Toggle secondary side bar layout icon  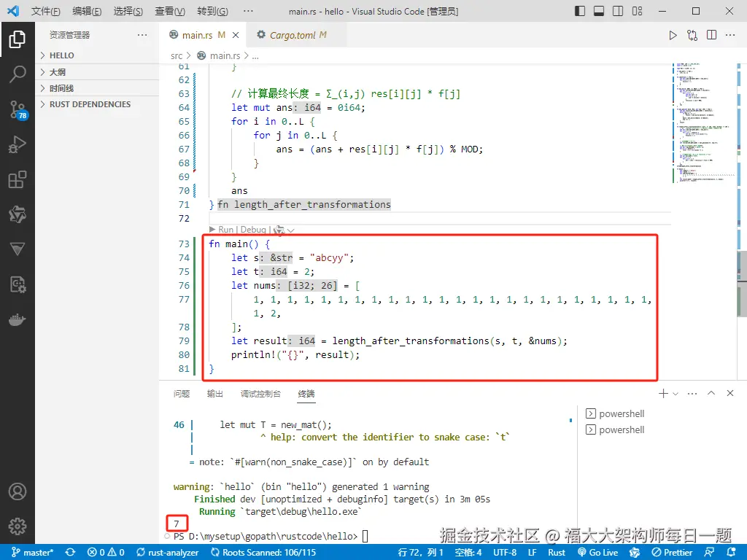click(x=618, y=11)
